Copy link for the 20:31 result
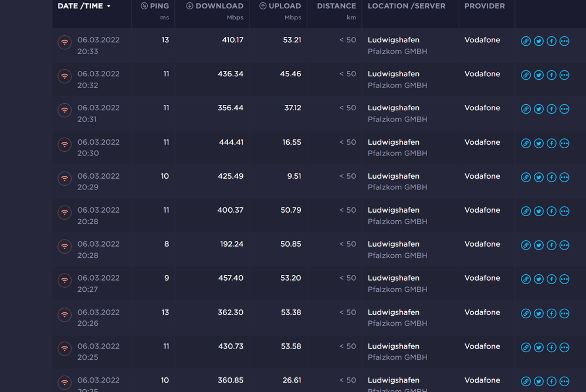 pos(526,109)
